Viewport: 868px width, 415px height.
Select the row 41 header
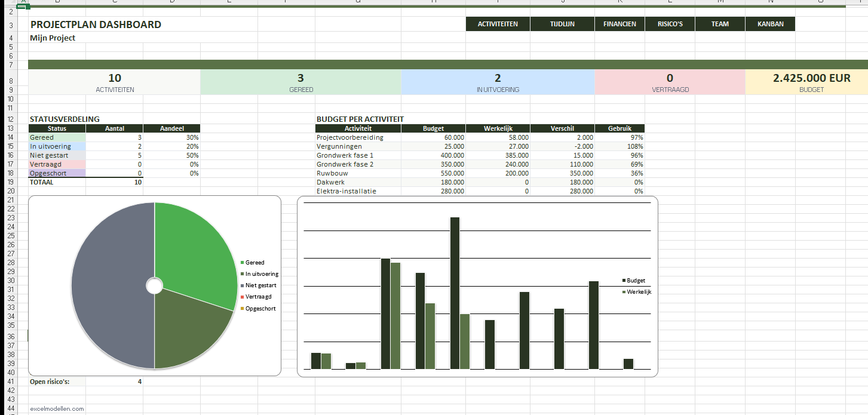pos(11,382)
